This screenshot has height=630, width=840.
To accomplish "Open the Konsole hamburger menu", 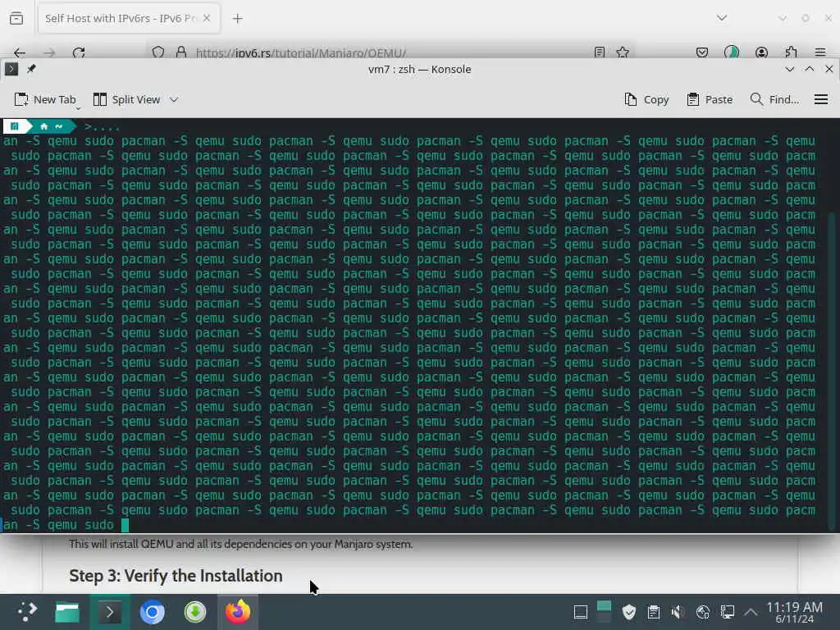I will (820, 99).
